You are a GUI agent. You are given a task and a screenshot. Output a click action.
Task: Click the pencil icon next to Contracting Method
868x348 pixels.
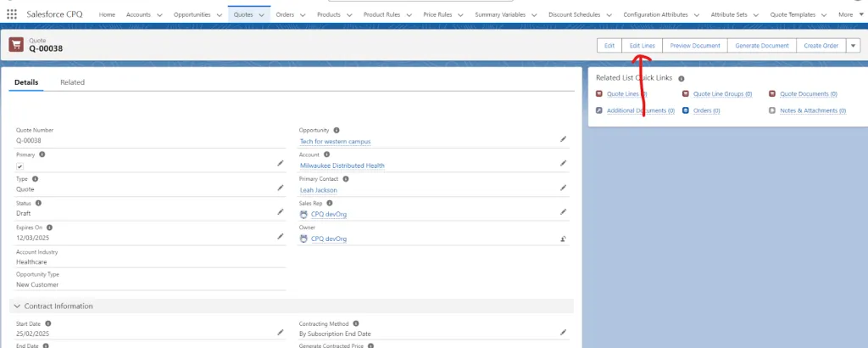coord(563,333)
